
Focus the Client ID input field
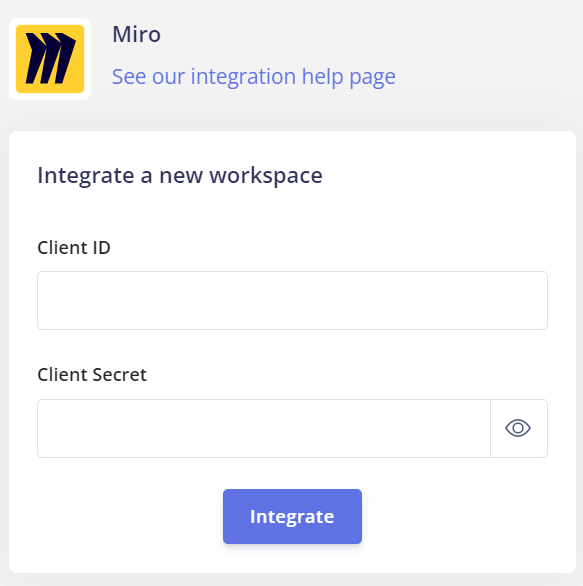click(292, 300)
